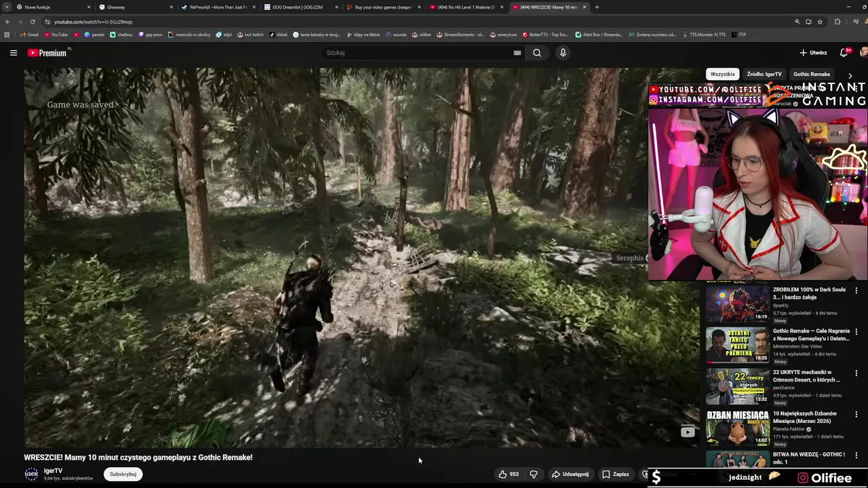Go to YouTube Premium home logo
The width and height of the screenshot is (868, 488).
47,53
